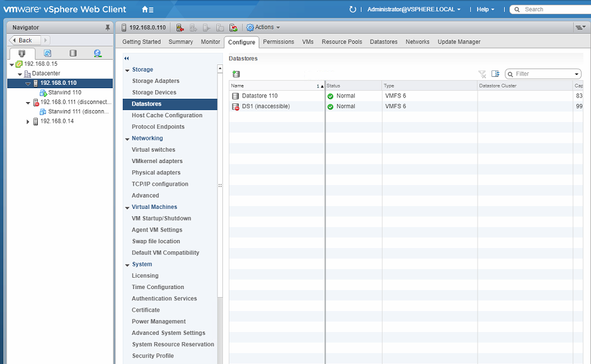591x364 pixels.
Task: Collapse the Virtual Machines section
Action: 127,208
